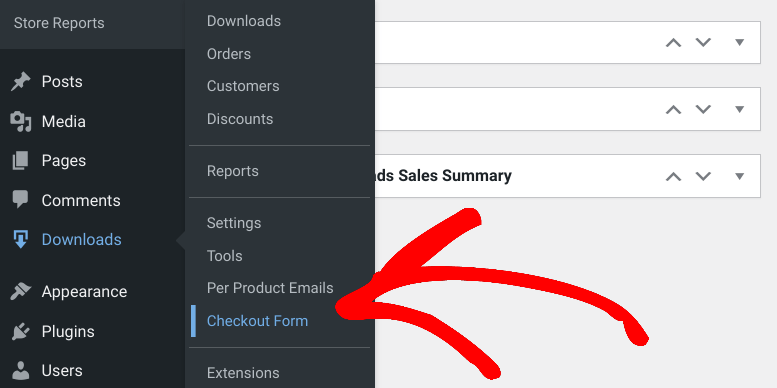Image resolution: width=777 pixels, height=388 pixels.
Task: Click the Media camera icon
Action: 20,121
